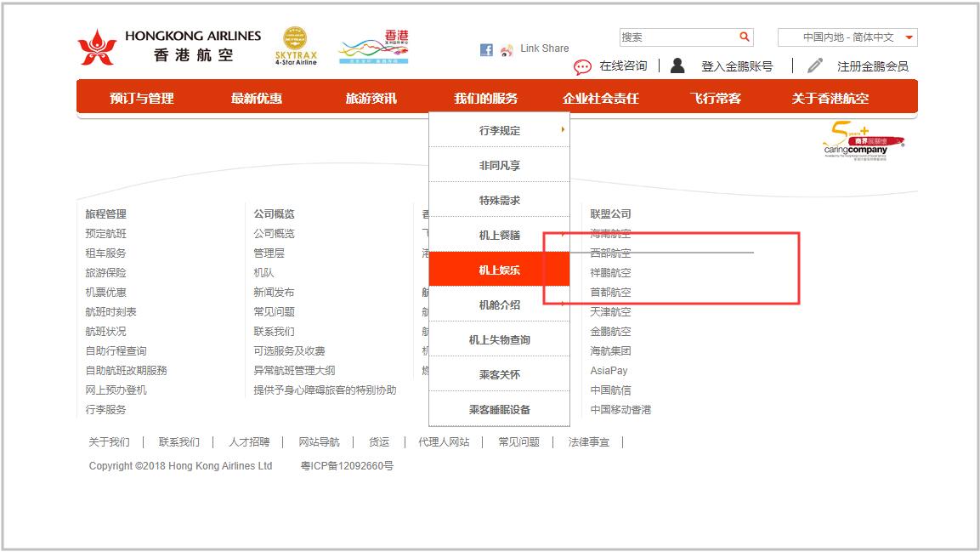Click the 中国航信 link
Viewport: 980px width, 552px height.
coord(610,390)
